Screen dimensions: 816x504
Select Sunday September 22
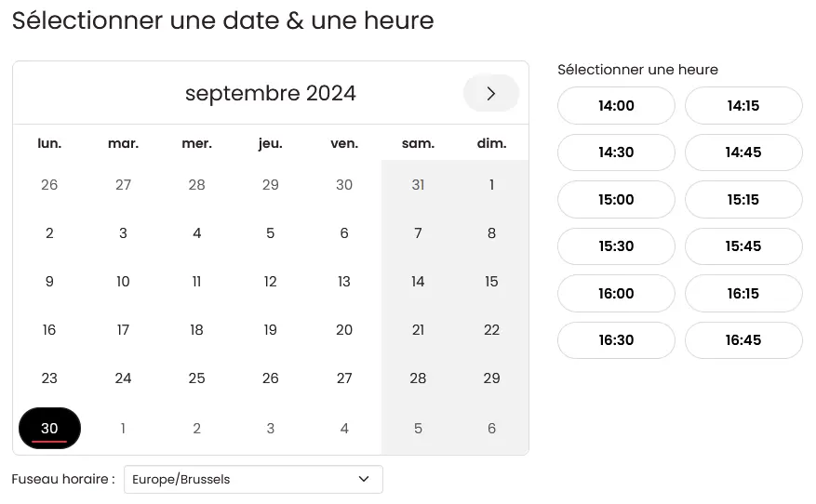click(x=491, y=330)
